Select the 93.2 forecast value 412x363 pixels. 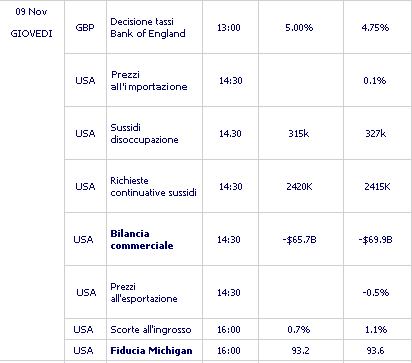coord(300,351)
